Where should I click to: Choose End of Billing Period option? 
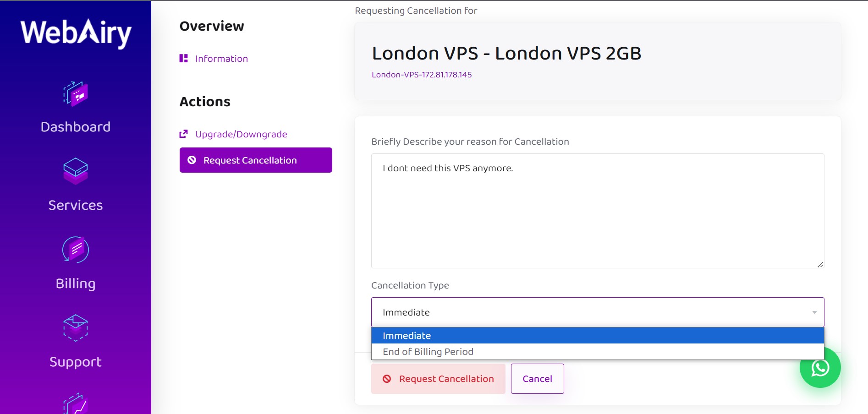click(x=598, y=352)
